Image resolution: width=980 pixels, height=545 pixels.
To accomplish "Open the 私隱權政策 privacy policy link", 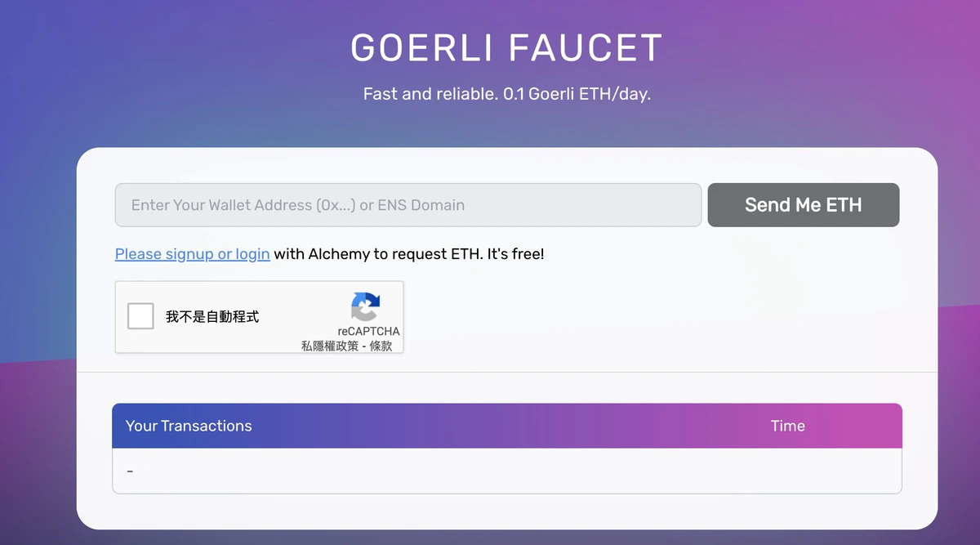I will pyautogui.click(x=329, y=346).
